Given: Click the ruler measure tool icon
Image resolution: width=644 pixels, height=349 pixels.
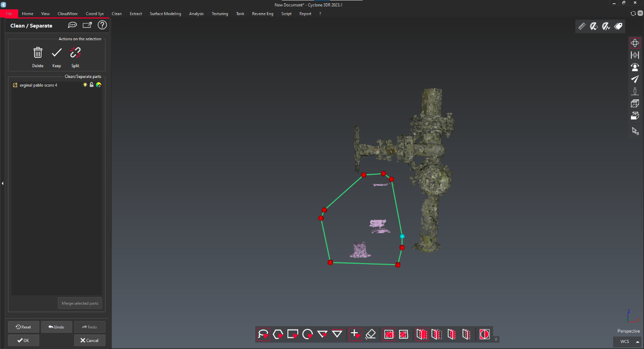Looking at the screenshot, I should 582,27.
